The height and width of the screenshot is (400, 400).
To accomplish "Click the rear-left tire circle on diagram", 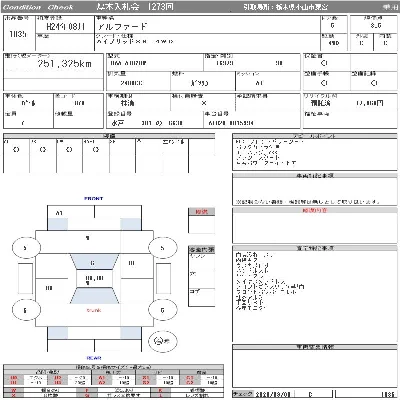I will coord(26,310).
